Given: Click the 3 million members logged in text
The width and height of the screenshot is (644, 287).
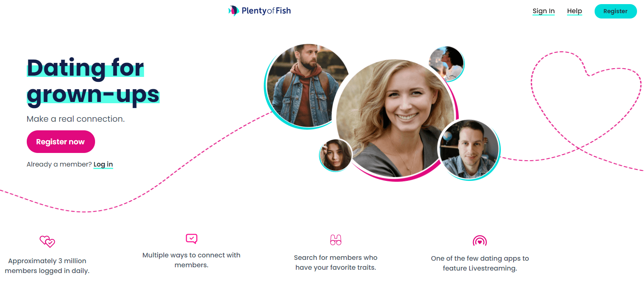Looking at the screenshot, I should [47, 266].
